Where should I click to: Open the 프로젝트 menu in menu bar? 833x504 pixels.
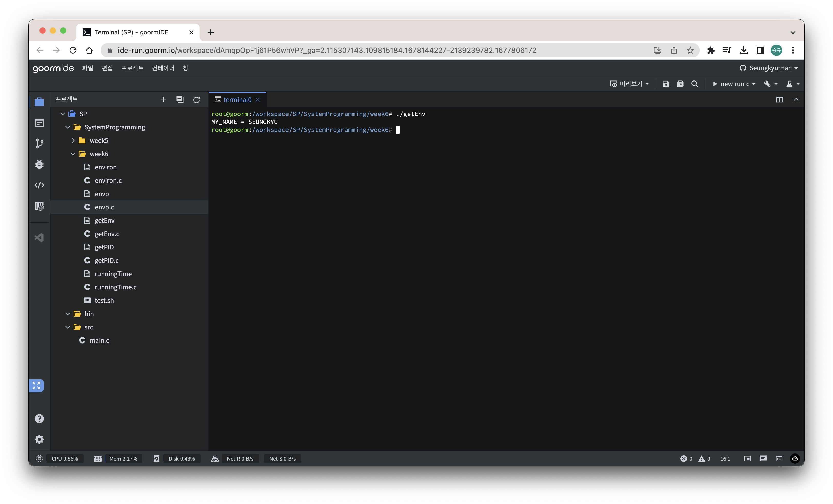(132, 68)
